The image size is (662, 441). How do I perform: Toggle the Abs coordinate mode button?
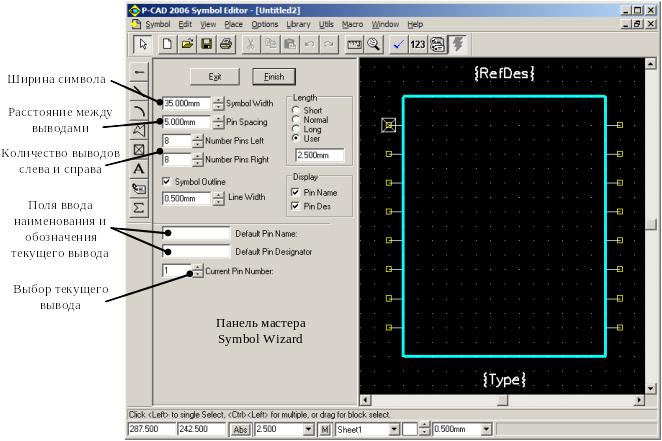240,430
